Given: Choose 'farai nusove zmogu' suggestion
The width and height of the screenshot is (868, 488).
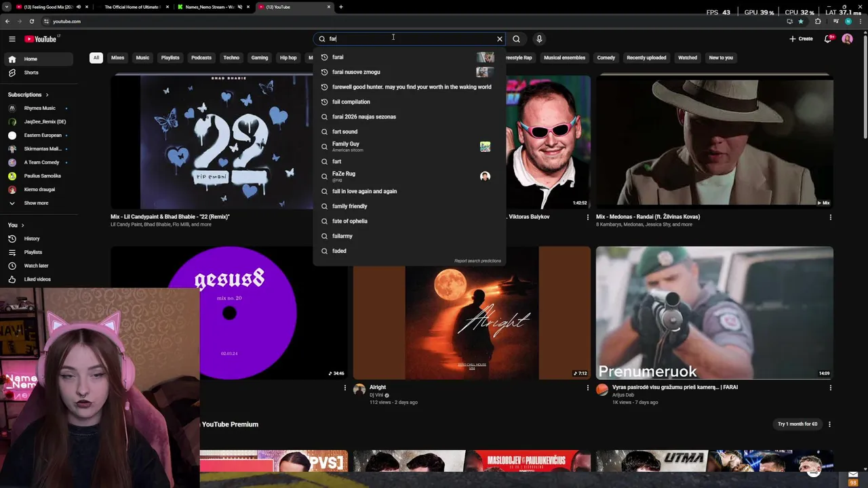Looking at the screenshot, I should click(410, 72).
